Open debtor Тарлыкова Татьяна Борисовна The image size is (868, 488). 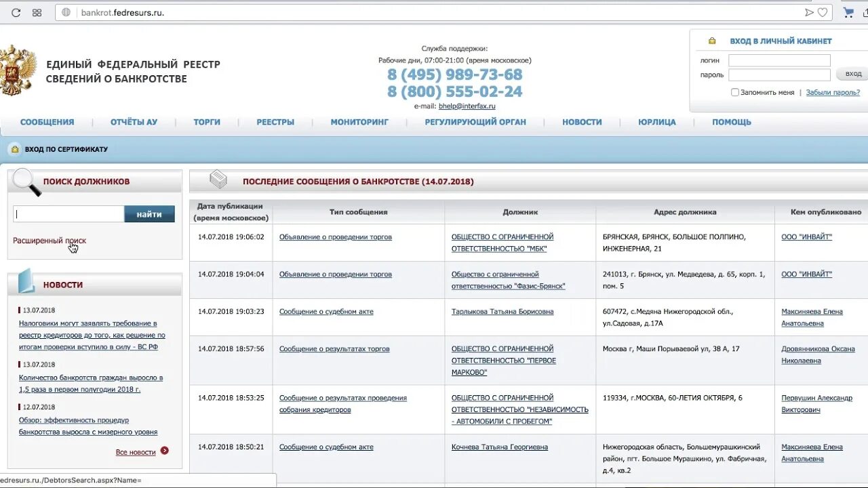(502, 312)
